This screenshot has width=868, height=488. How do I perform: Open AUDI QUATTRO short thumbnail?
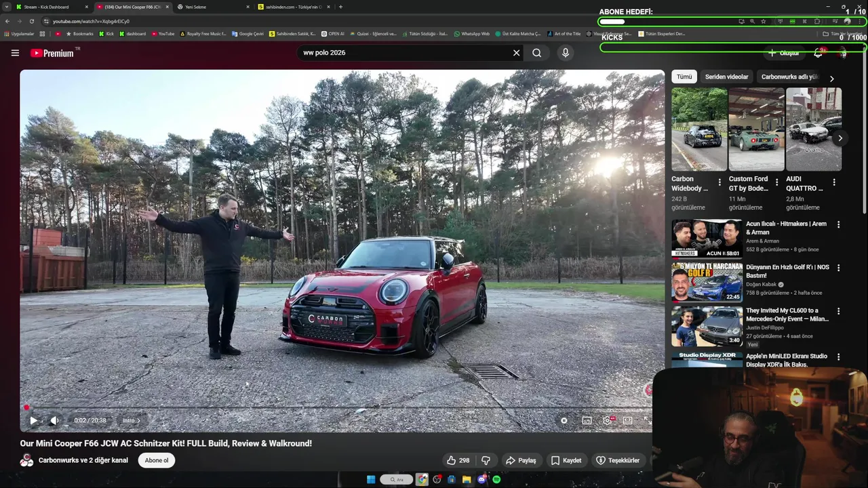click(814, 129)
